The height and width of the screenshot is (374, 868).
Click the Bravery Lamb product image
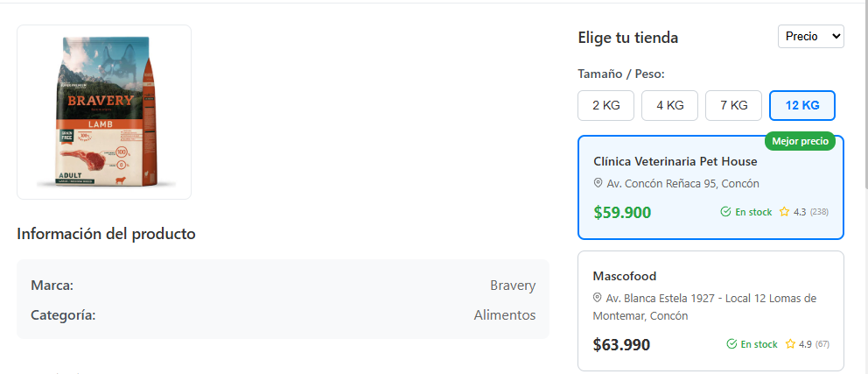104,111
